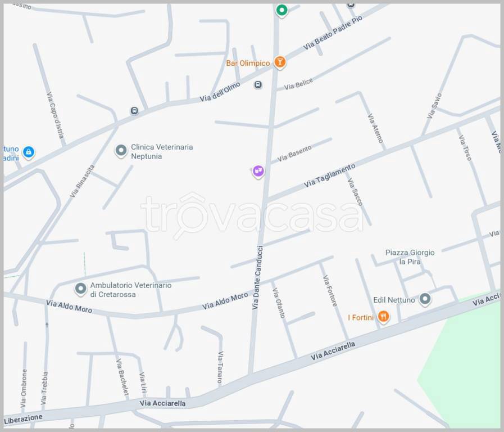504x432 pixels.
Task: Click the Via Tirso street label
Action: tap(465, 147)
